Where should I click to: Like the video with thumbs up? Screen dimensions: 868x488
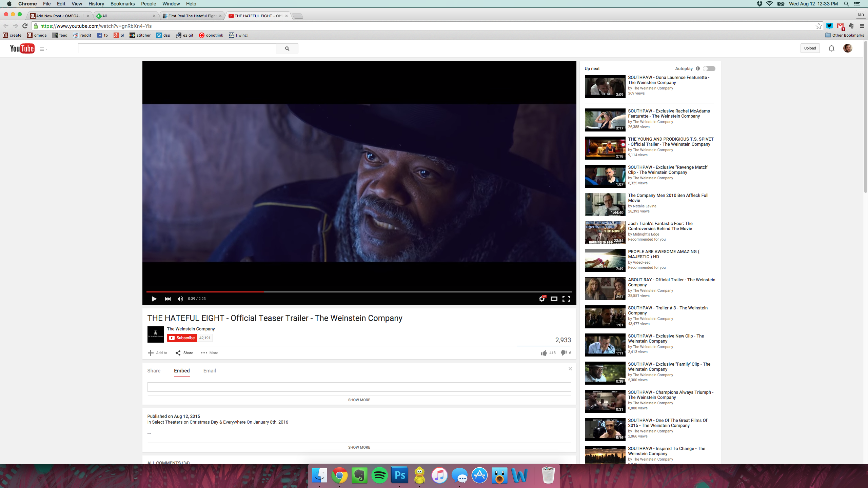tap(544, 353)
